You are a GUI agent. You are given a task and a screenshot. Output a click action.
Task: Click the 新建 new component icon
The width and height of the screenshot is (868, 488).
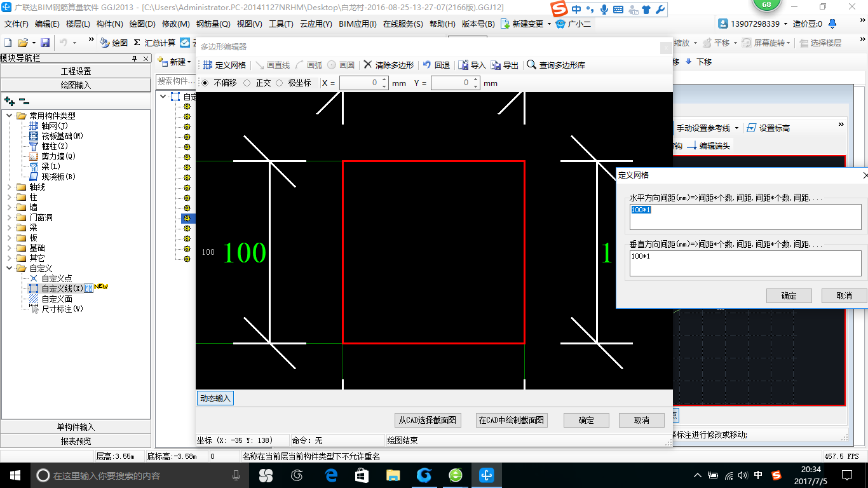click(163, 62)
